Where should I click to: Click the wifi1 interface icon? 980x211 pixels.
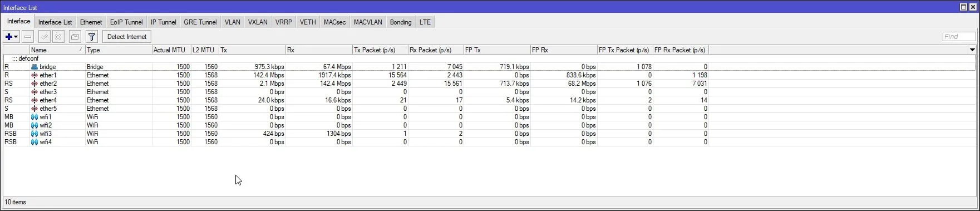35,117
